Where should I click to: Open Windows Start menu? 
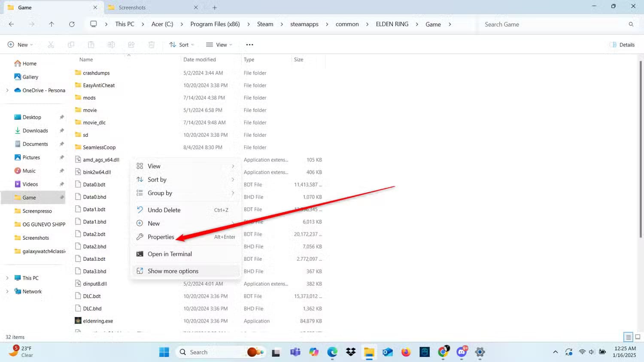coord(164,352)
